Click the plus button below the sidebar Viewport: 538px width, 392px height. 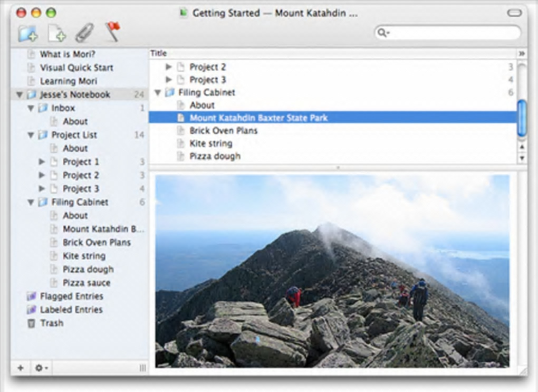pyautogui.click(x=21, y=368)
